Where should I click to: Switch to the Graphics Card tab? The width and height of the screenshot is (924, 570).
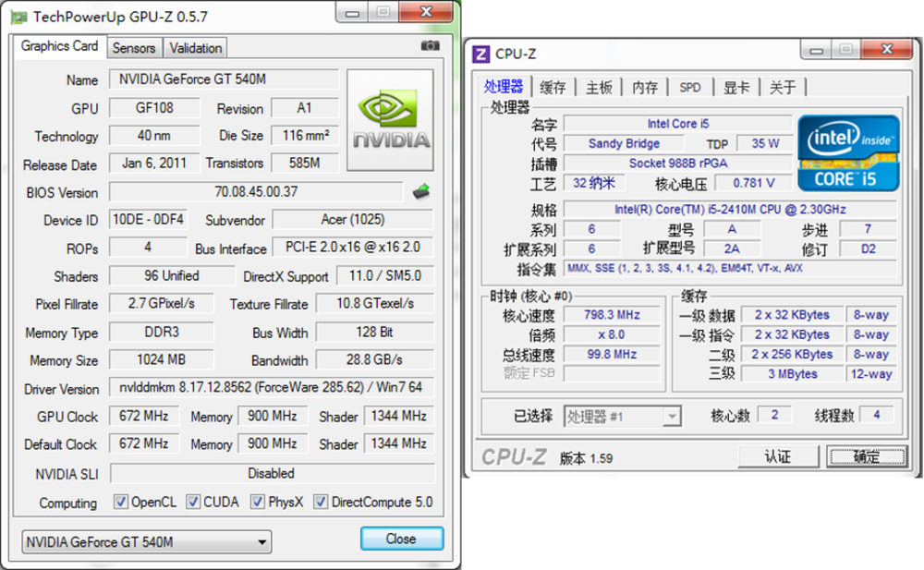click(59, 46)
